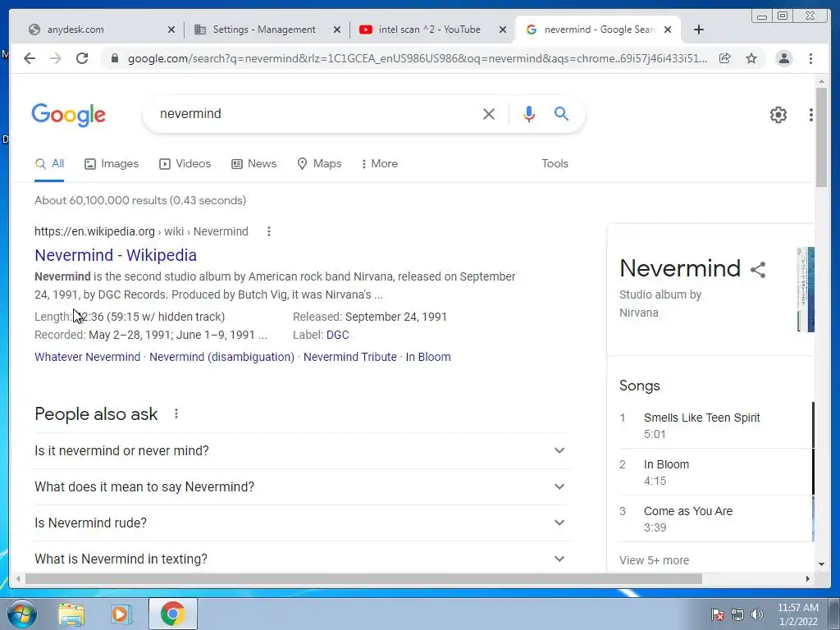This screenshot has width=840, height=630.
Task: Open the network tray icon
Action: [737, 614]
